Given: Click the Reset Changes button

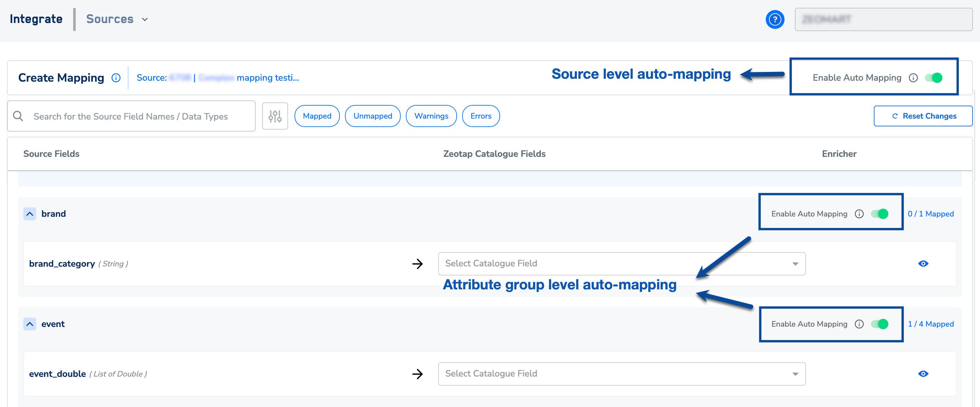Looking at the screenshot, I should 923,116.
